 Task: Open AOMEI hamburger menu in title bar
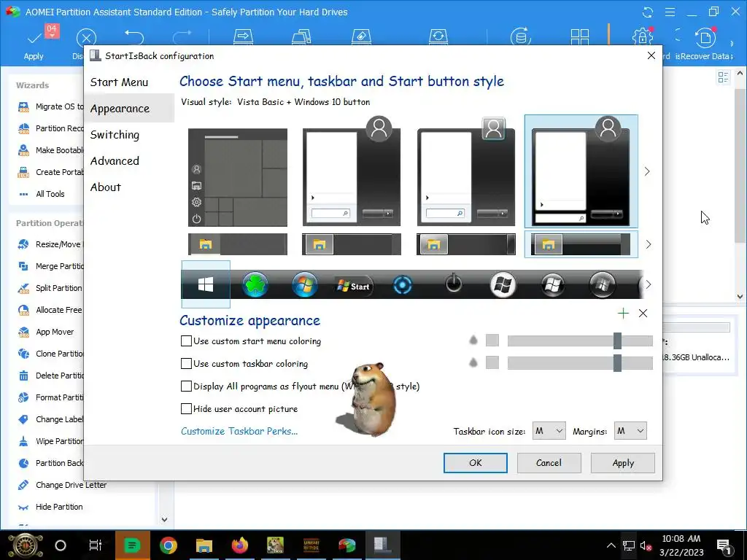click(x=670, y=12)
